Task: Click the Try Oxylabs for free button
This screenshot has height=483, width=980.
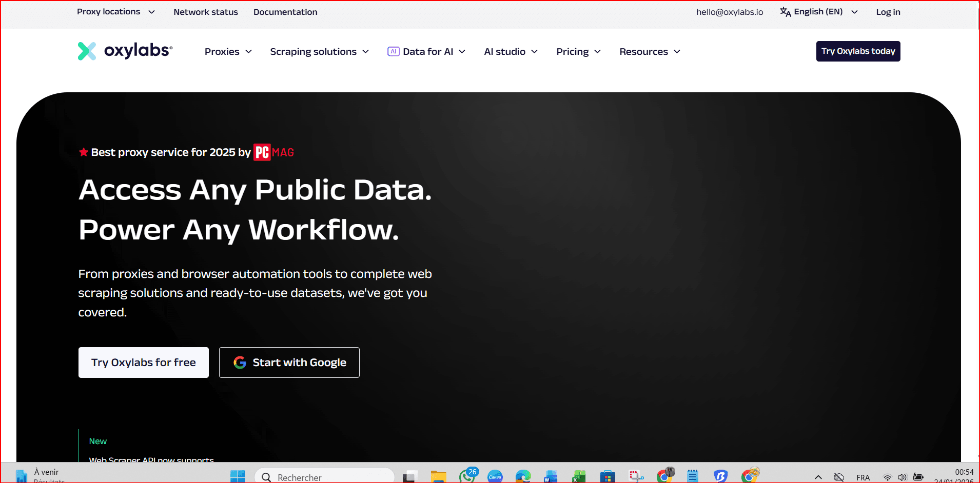Action: [x=144, y=363]
